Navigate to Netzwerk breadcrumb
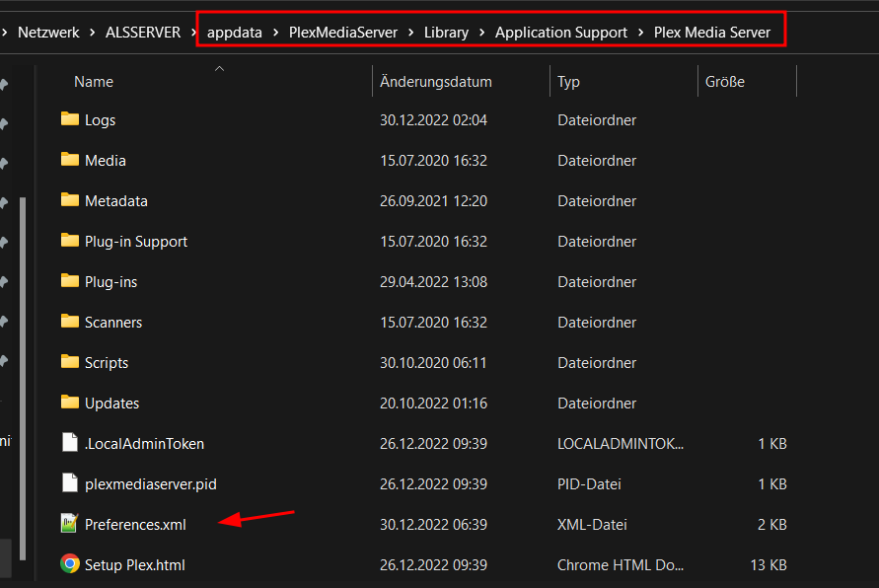The height and width of the screenshot is (588, 879). point(48,33)
